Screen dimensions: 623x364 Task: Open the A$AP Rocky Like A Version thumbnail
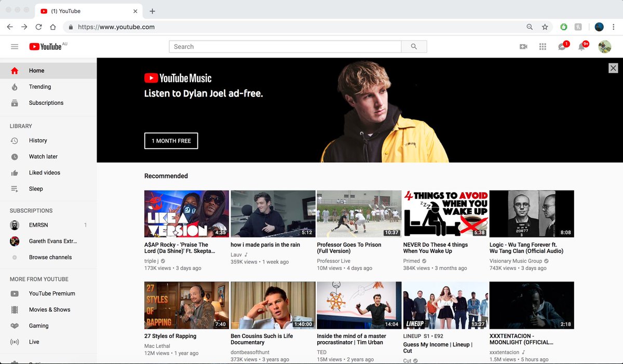pyautogui.click(x=186, y=214)
